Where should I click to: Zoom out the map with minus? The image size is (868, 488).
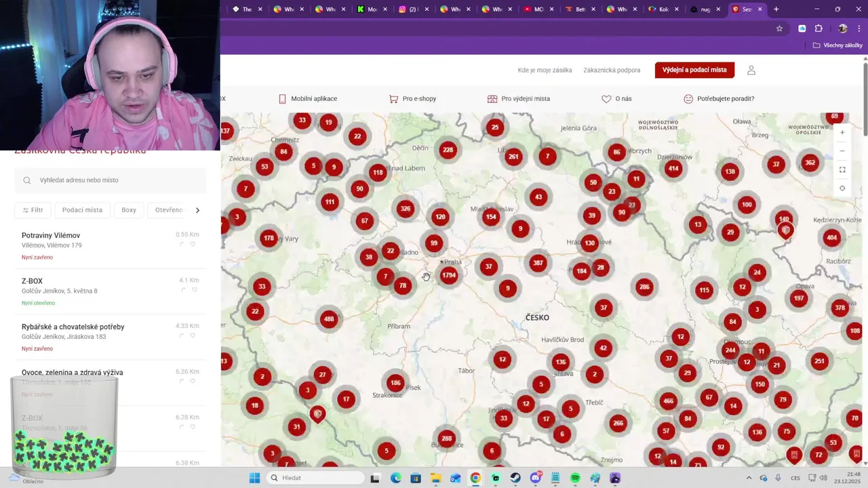coord(842,150)
